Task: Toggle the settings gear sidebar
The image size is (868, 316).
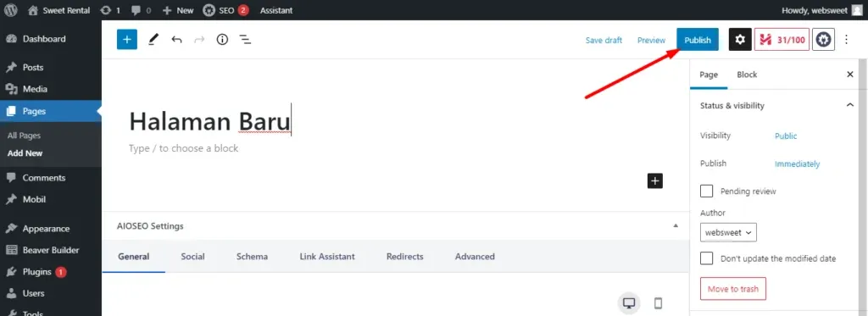Action: [740, 40]
